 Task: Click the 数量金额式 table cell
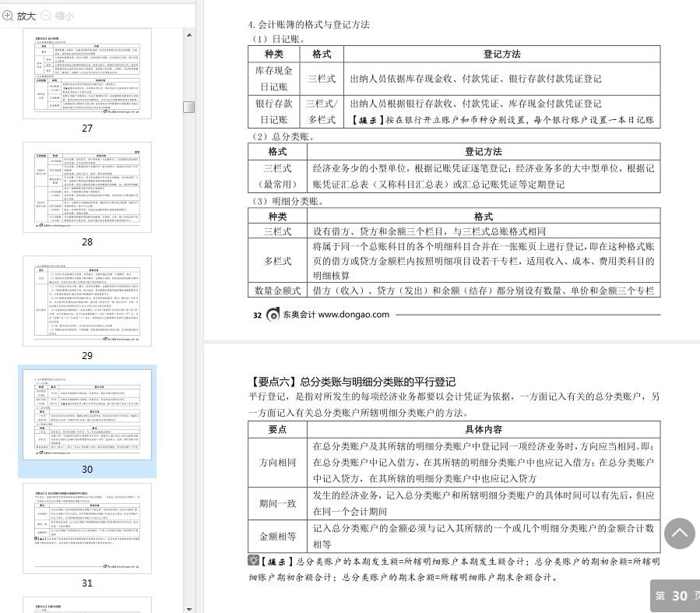pos(278,291)
